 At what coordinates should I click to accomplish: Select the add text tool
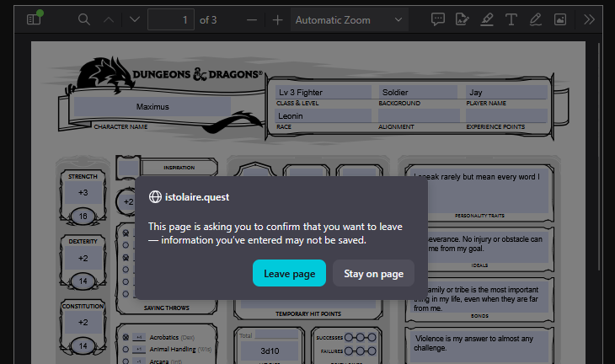(511, 19)
